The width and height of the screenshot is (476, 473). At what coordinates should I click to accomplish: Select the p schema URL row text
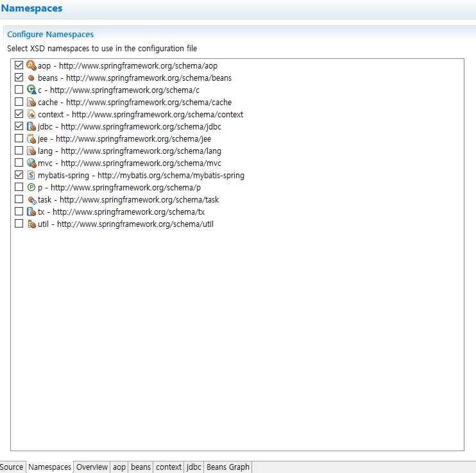tap(119, 188)
